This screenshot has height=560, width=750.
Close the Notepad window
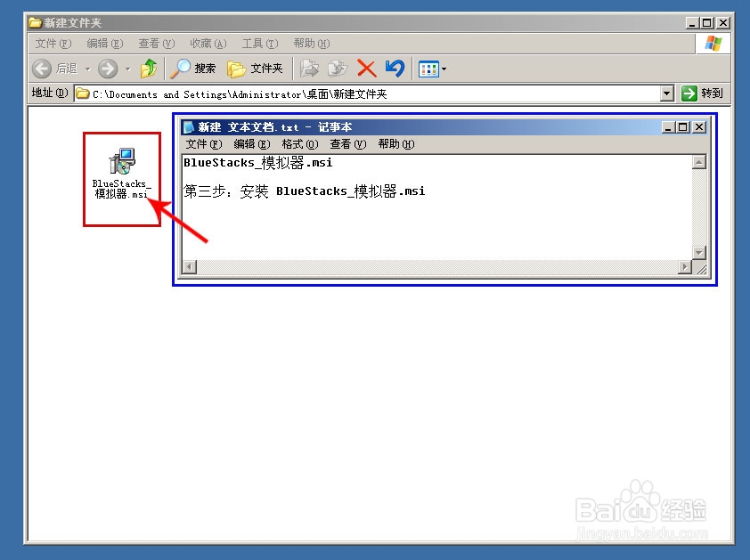click(699, 127)
